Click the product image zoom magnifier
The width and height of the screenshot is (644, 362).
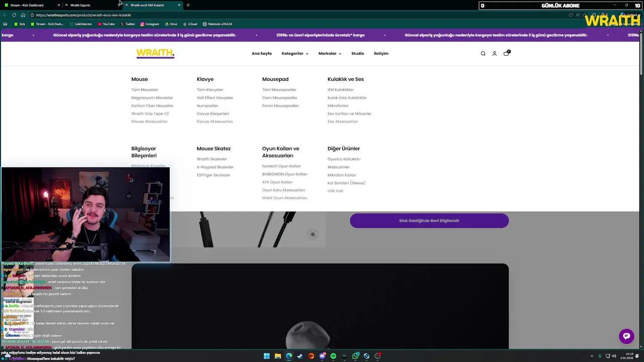[x=312, y=234]
